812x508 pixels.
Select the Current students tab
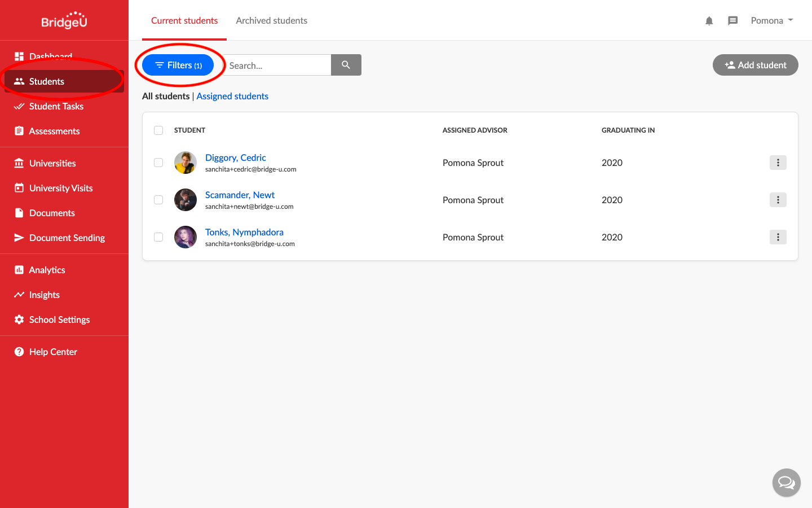(x=184, y=20)
